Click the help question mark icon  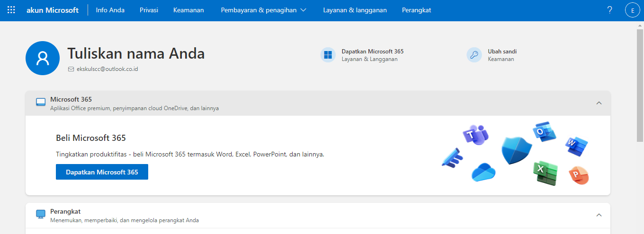(x=609, y=10)
